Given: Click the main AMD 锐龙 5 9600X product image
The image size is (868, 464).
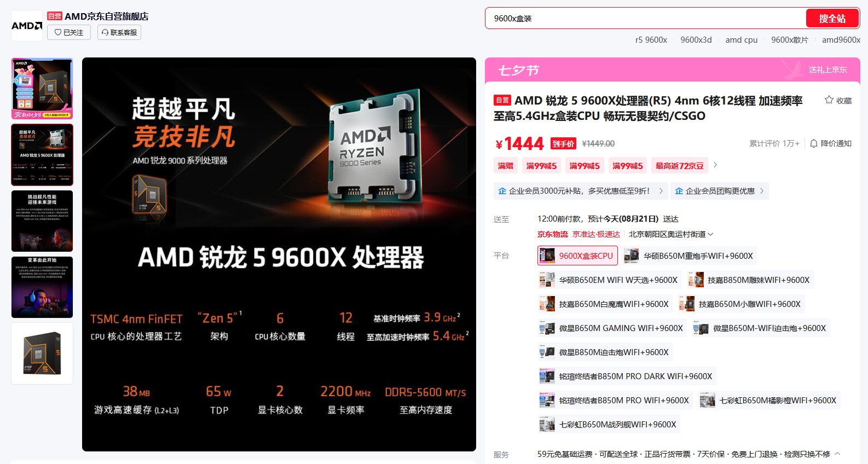Looking at the screenshot, I should [x=279, y=254].
